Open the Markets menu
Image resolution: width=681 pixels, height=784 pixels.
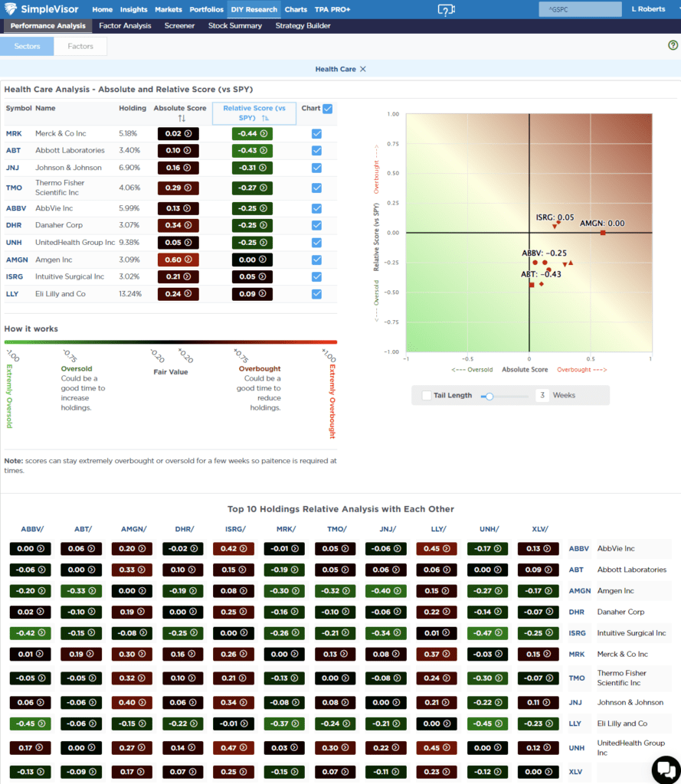point(170,9)
